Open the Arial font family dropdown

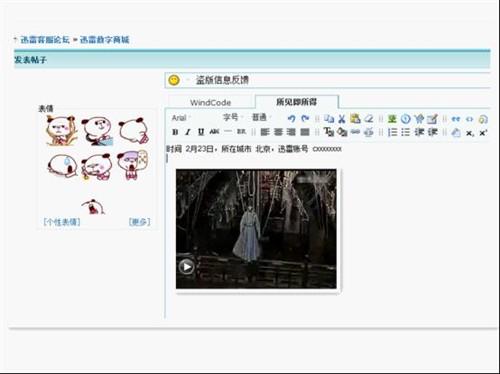[181, 118]
